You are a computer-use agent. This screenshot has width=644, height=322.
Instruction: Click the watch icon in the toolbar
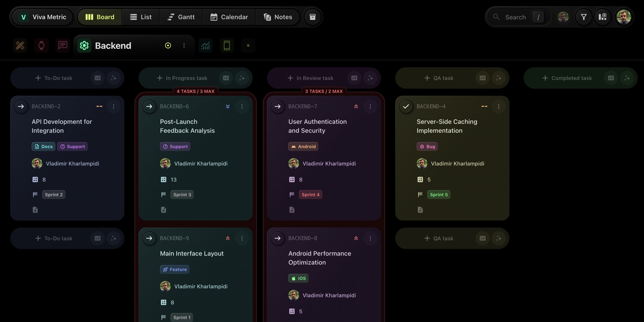(41, 45)
